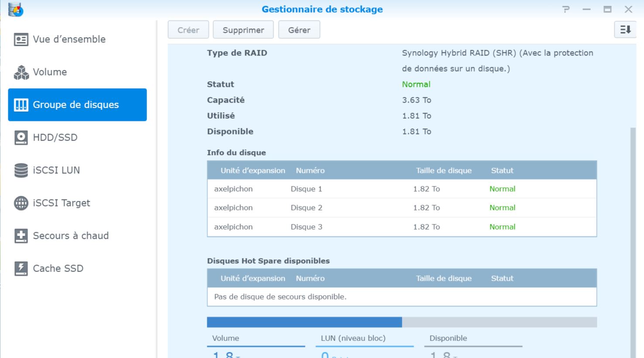Open the HDD/SSD drive icon
644x358 pixels.
[21, 138]
